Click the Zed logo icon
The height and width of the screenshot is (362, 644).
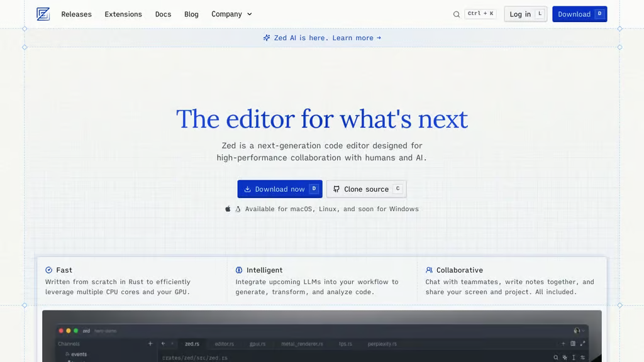pyautogui.click(x=43, y=14)
